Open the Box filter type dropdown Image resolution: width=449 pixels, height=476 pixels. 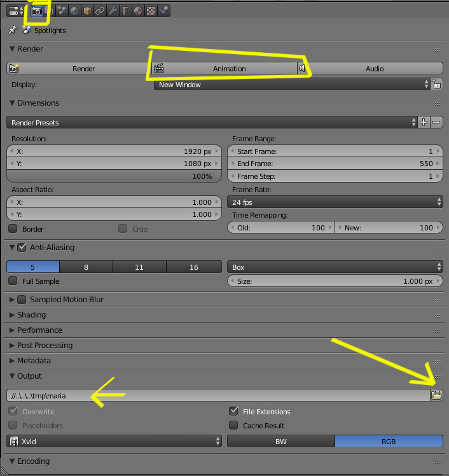[335, 267]
